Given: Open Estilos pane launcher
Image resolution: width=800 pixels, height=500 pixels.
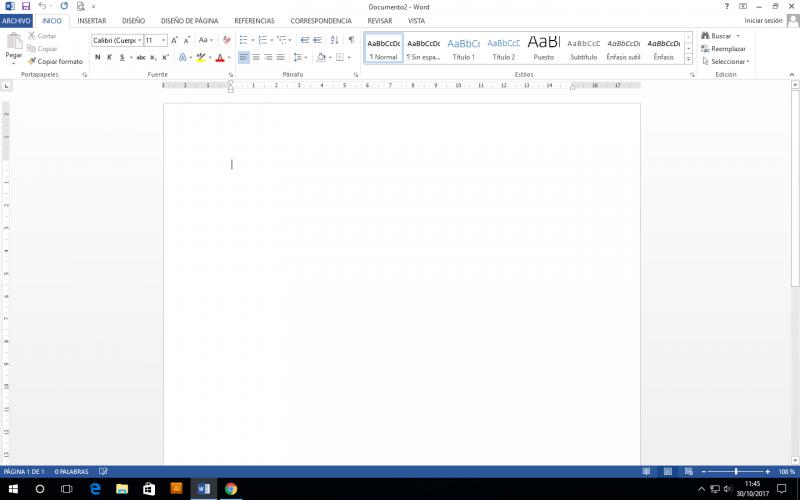Looking at the screenshot, I should click(692, 74).
